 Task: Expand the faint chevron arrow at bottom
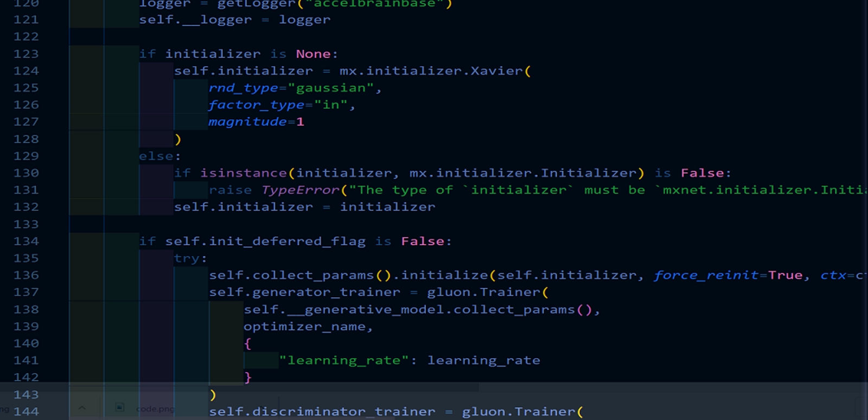pyautogui.click(x=82, y=408)
